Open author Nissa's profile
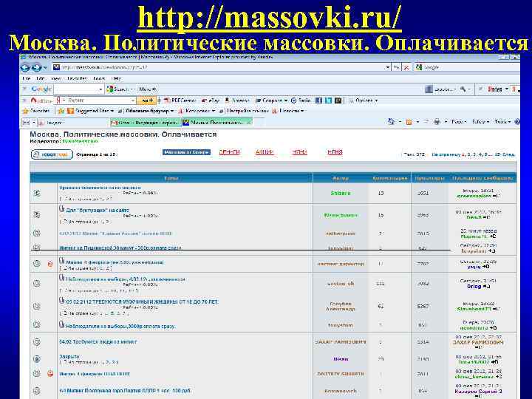The width and height of the screenshot is (532, 399). (x=341, y=359)
